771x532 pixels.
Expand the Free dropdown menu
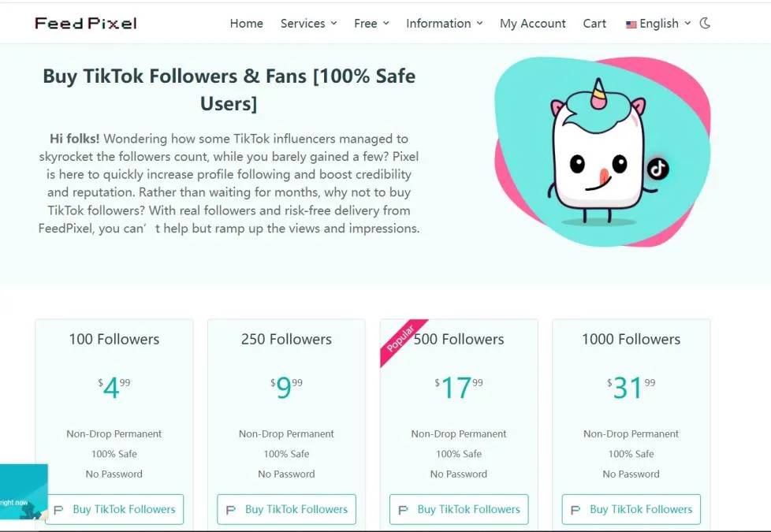click(371, 23)
